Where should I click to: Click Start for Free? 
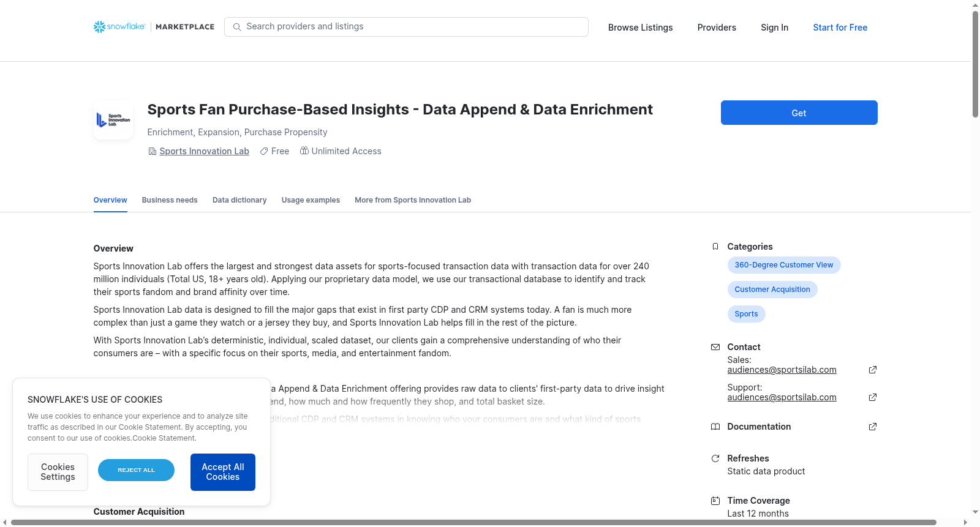(x=840, y=28)
